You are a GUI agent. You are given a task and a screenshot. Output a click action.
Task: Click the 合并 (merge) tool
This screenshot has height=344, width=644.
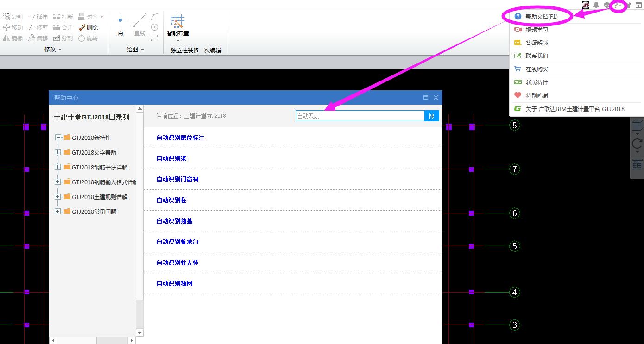pyautogui.click(x=63, y=28)
